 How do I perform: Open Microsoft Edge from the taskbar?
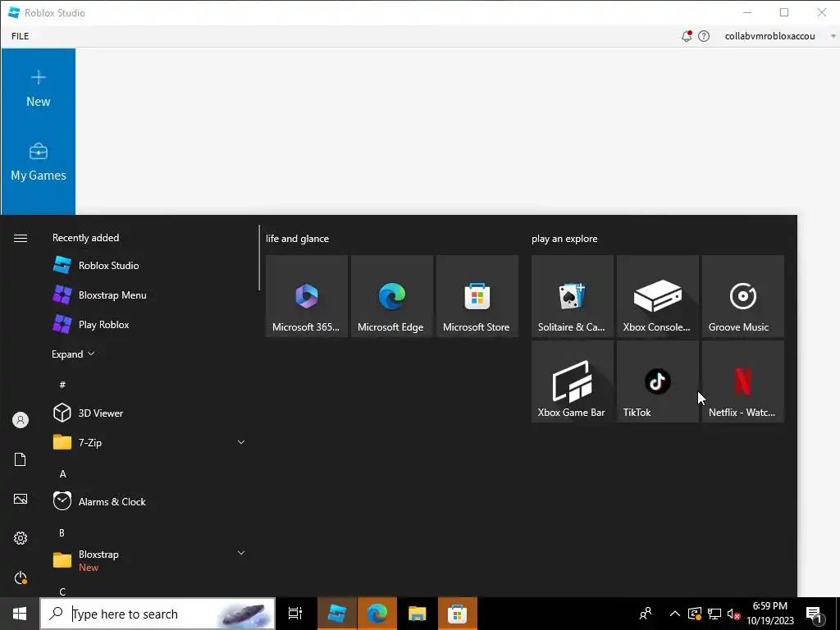pyautogui.click(x=377, y=614)
